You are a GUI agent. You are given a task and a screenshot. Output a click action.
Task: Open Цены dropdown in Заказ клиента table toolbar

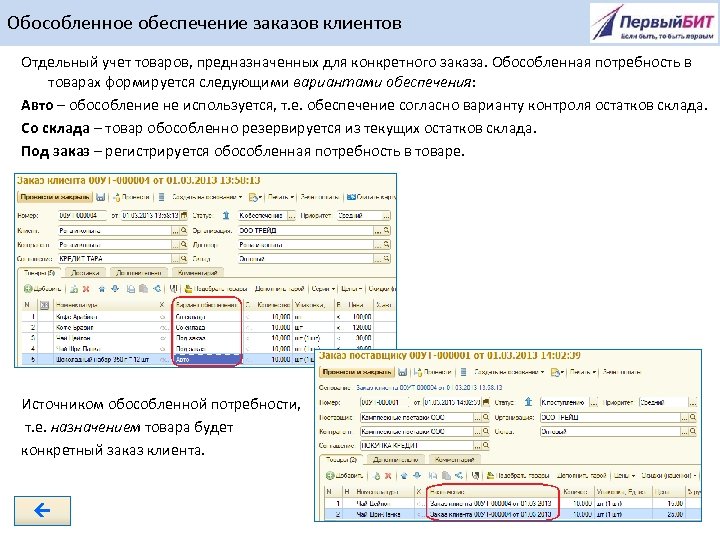[351, 289]
